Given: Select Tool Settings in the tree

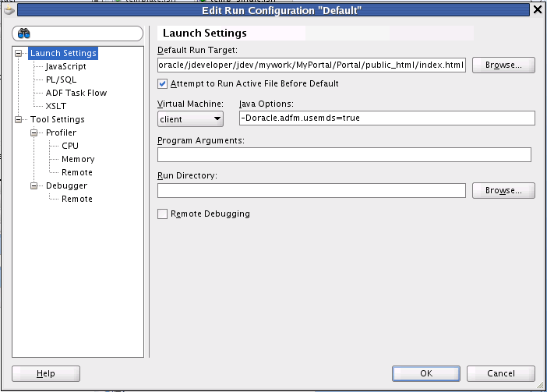Looking at the screenshot, I should click(57, 119).
